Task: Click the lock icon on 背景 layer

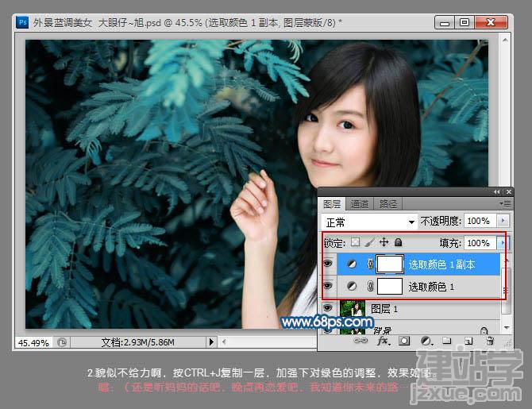Action: (x=484, y=330)
